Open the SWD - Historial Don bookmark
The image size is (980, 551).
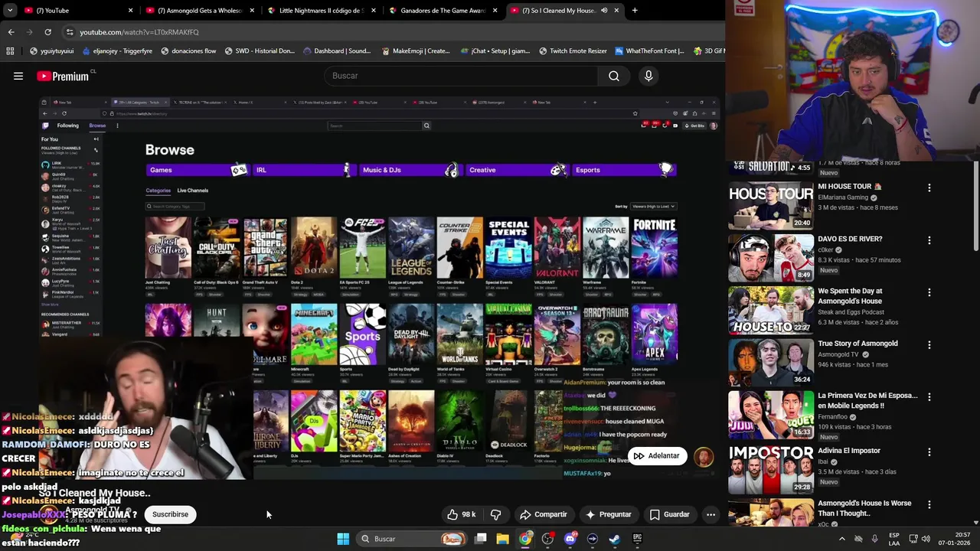[x=260, y=51]
